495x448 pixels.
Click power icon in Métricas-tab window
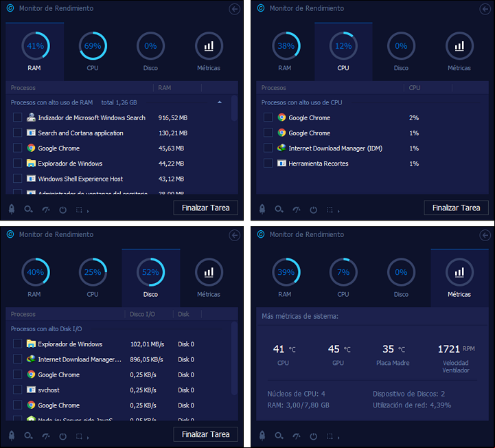[313, 436]
